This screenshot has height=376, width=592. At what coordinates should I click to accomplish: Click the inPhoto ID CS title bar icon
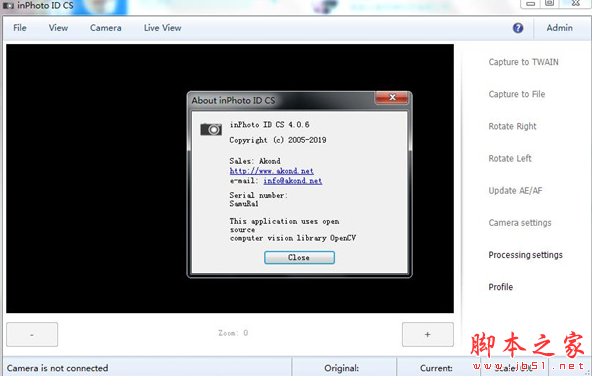[8, 6]
